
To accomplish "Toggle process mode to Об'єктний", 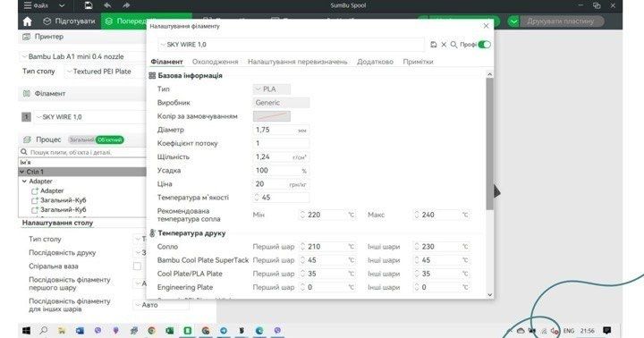I will click(x=110, y=139).
